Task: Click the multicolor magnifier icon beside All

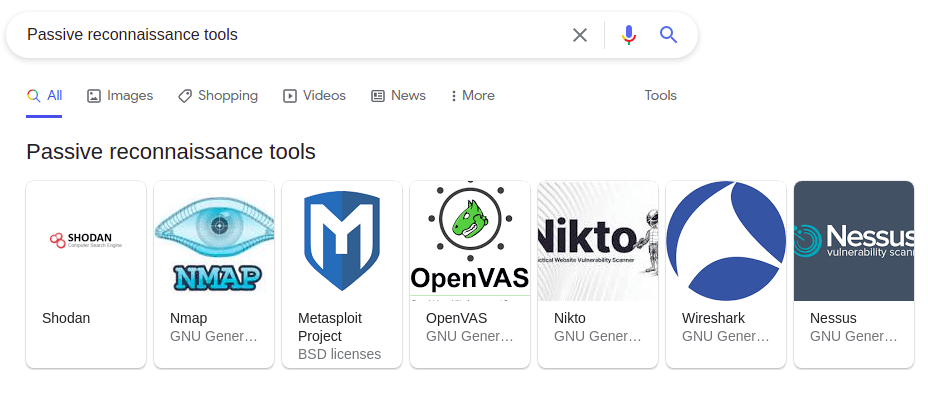Action: pos(34,96)
